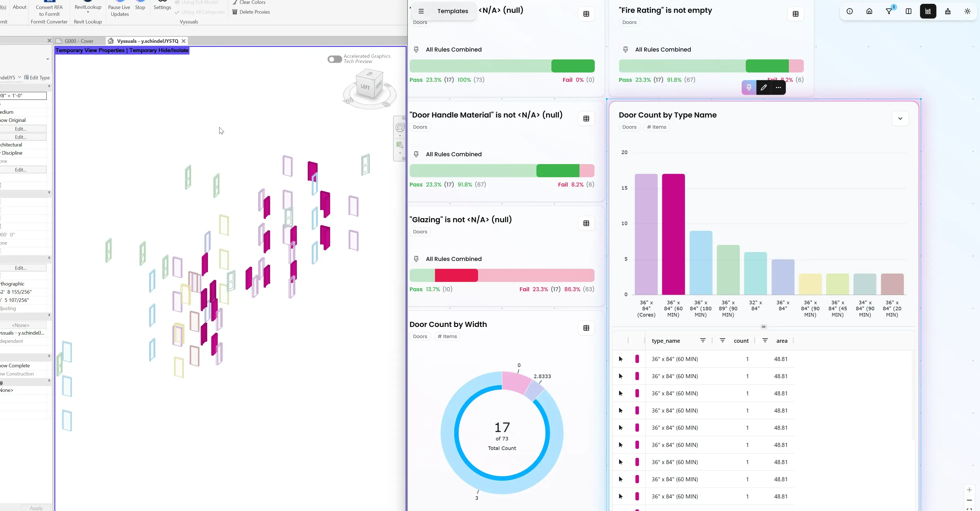Click Using All Categories checkmark option
Viewport: 980px width, 511px height.
click(x=200, y=12)
